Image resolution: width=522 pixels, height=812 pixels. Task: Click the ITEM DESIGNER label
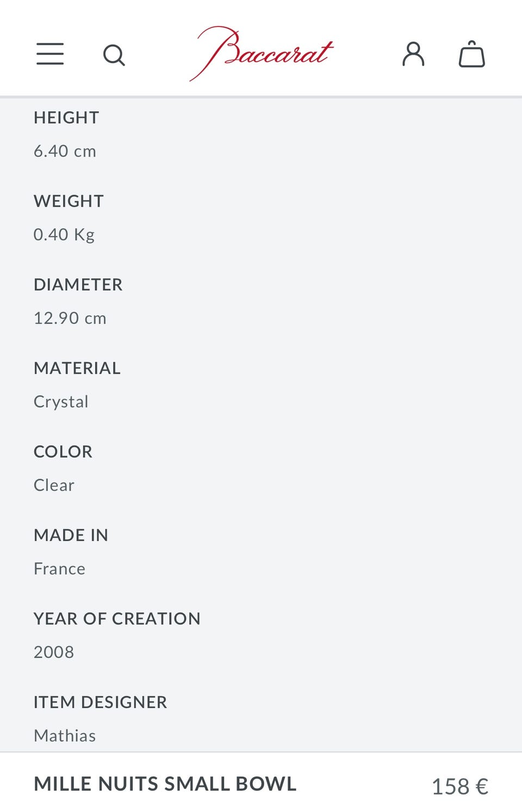point(100,702)
